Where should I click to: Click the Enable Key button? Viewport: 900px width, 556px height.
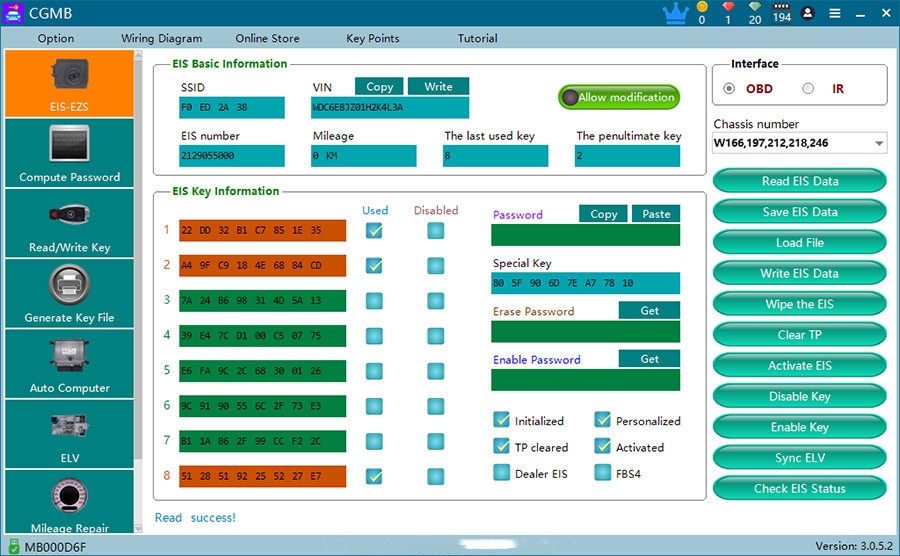click(x=800, y=427)
